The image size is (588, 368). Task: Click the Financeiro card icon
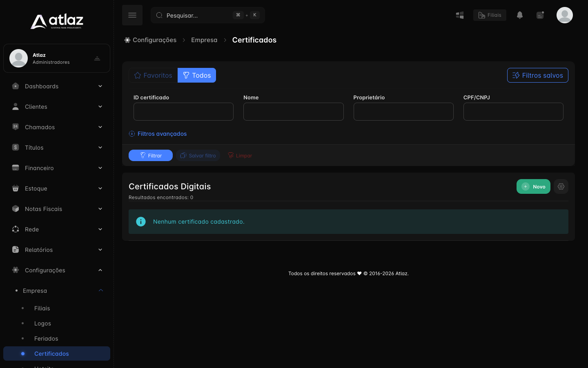[x=16, y=168]
